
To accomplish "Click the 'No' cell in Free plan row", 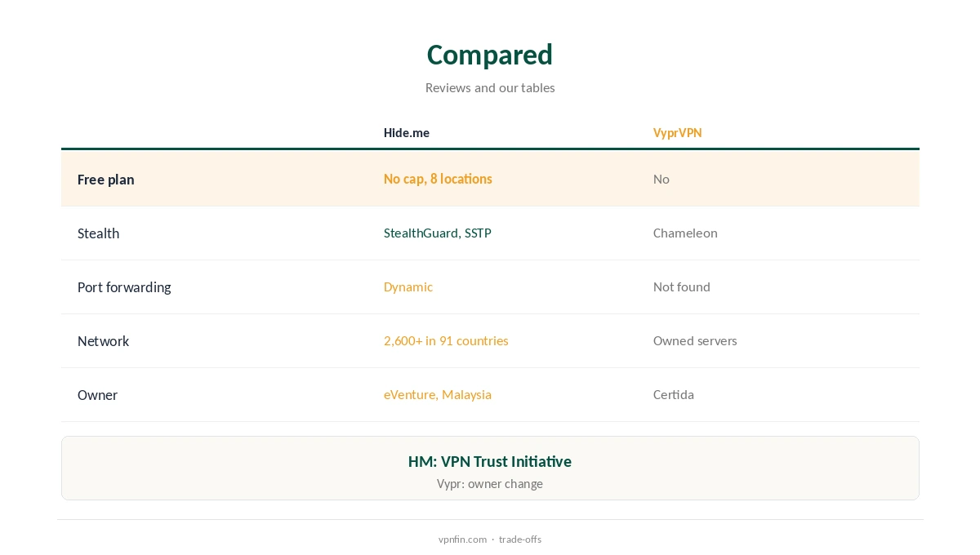I will (x=661, y=179).
